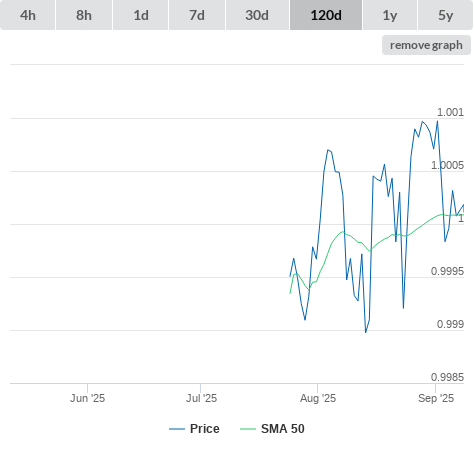Open the 7d chart range
This screenshot has width=474, height=455.
[x=197, y=15]
